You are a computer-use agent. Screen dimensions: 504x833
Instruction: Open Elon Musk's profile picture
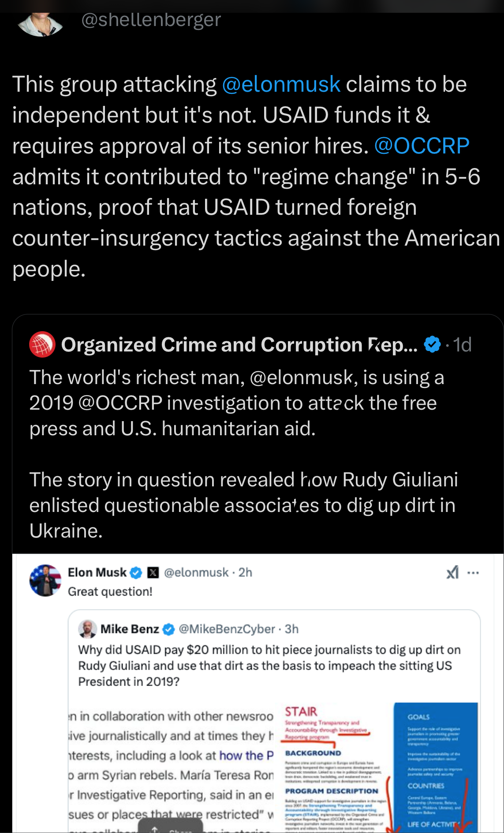[45, 580]
